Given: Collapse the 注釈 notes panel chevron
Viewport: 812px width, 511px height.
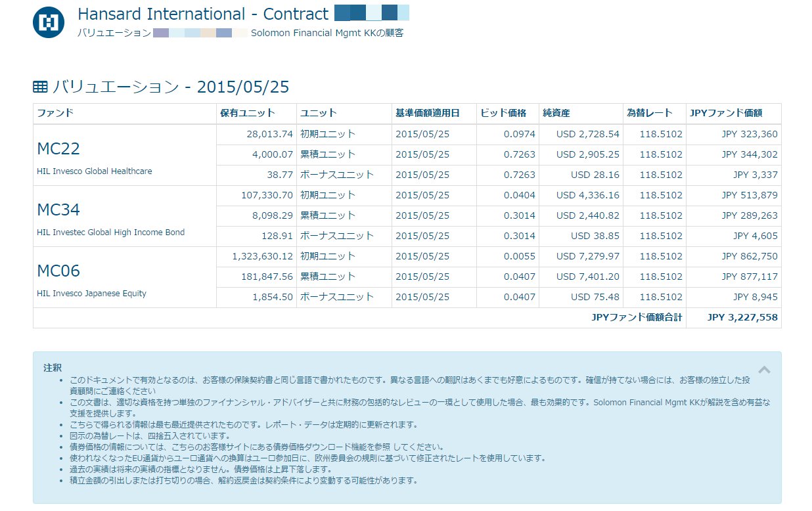Looking at the screenshot, I should tap(764, 370).
